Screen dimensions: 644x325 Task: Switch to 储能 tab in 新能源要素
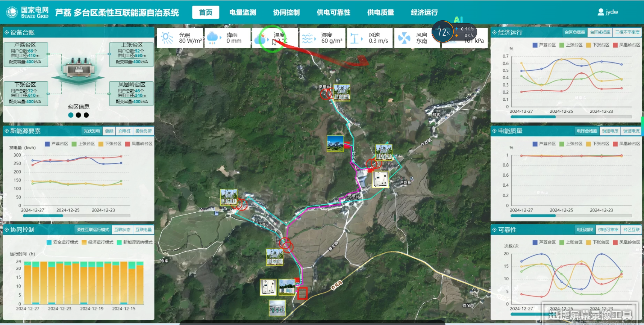(109, 131)
